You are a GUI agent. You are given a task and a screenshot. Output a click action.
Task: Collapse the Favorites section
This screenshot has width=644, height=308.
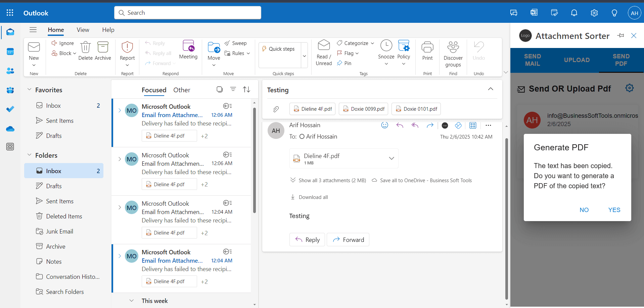pyautogui.click(x=29, y=90)
